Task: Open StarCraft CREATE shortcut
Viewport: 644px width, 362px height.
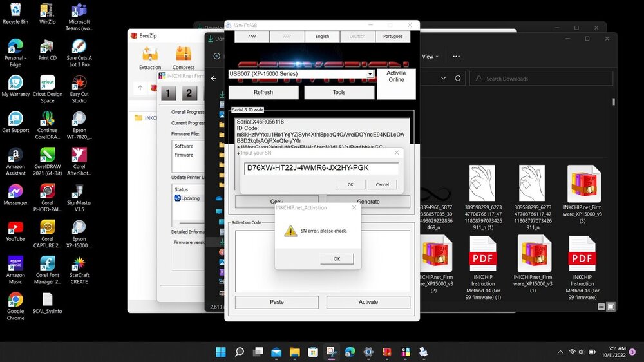Action: (x=79, y=269)
